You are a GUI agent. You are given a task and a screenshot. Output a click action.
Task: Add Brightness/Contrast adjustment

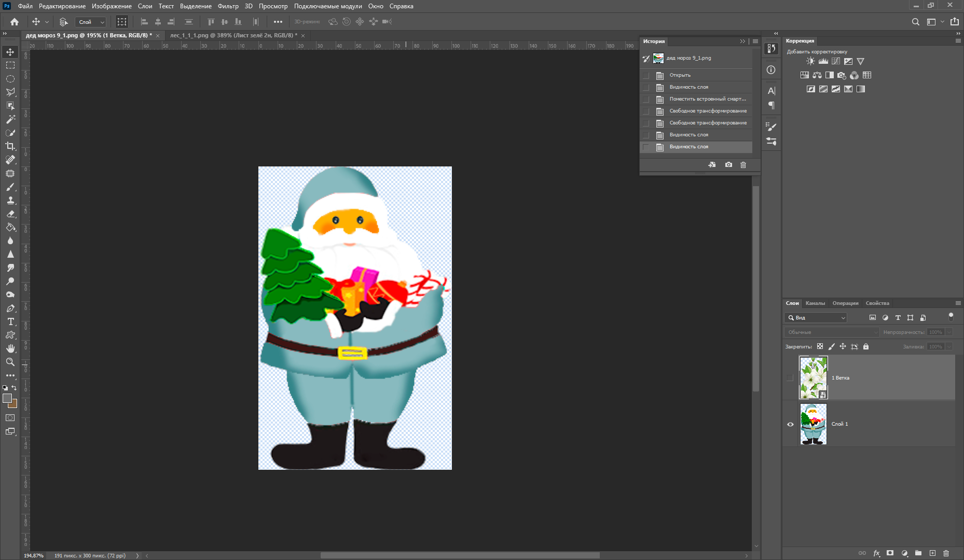pos(810,61)
